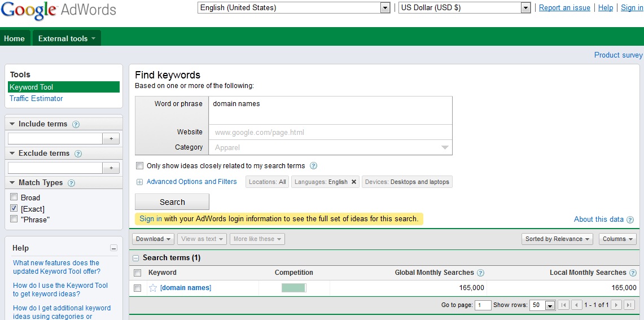Collapse the Search terms (1) section
The width and height of the screenshot is (644, 320).
(135, 258)
